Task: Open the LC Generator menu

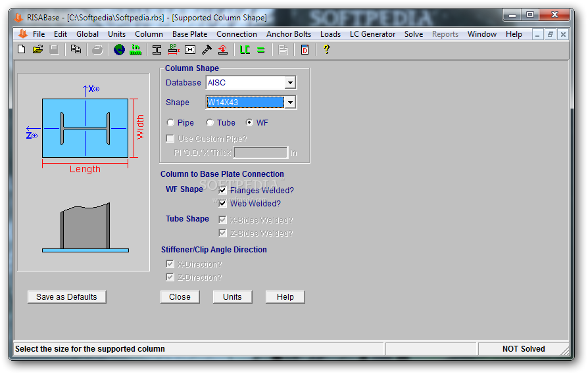Action: click(x=372, y=34)
